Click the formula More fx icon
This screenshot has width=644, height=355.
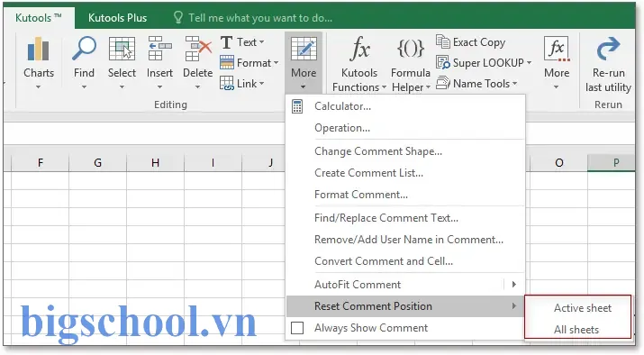(x=557, y=50)
